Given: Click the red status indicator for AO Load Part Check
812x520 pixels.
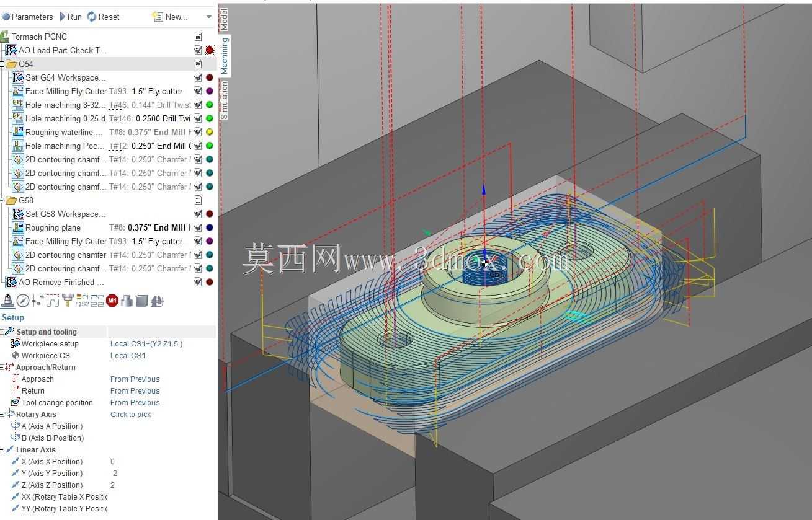Looking at the screenshot, I should click(210, 50).
